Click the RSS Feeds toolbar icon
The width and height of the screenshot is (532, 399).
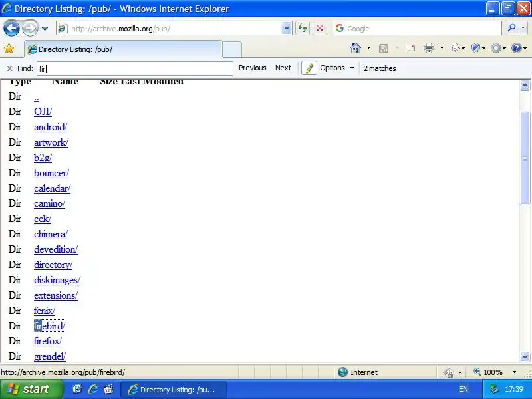click(x=384, y=49)
